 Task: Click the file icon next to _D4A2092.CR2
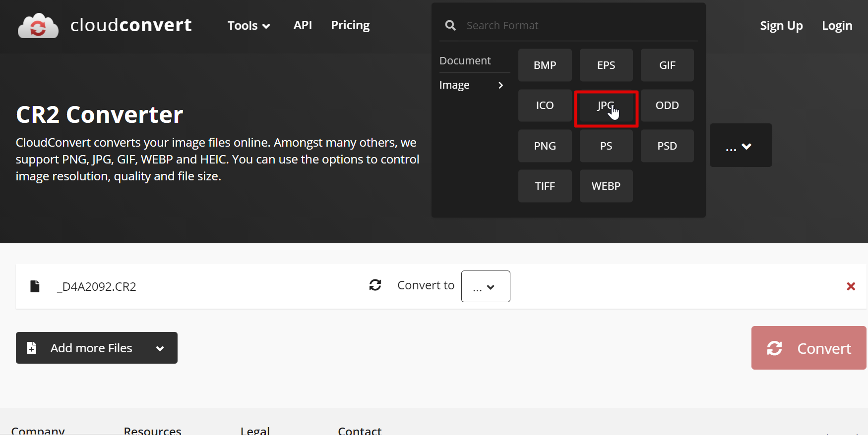35,286
